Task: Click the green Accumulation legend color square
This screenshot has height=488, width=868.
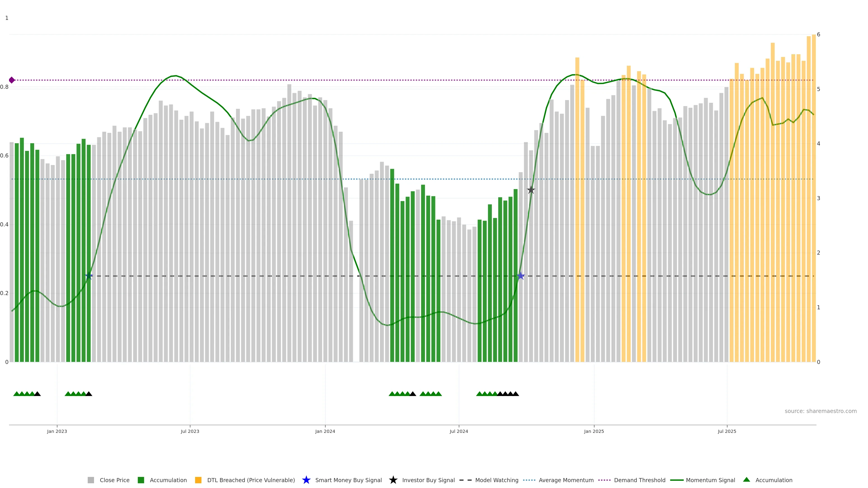Action: 141,480
